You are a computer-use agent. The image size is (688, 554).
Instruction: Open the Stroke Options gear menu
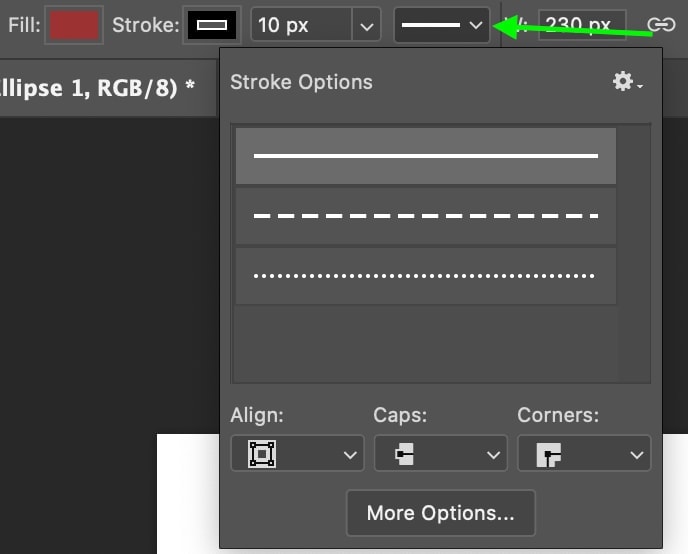click(x=627, y=82)
